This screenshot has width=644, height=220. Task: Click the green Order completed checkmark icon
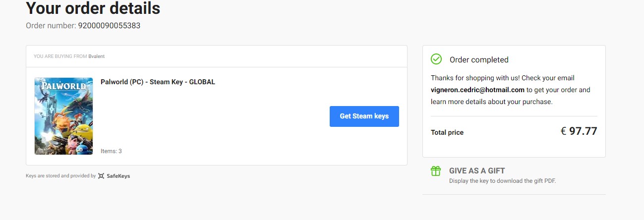pos(436,59)
